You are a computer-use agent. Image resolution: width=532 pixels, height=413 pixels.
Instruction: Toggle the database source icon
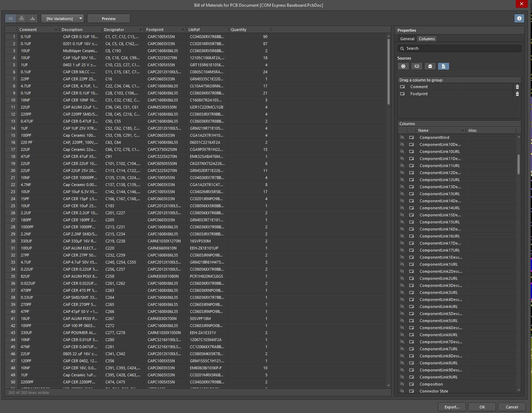[430, 66]
